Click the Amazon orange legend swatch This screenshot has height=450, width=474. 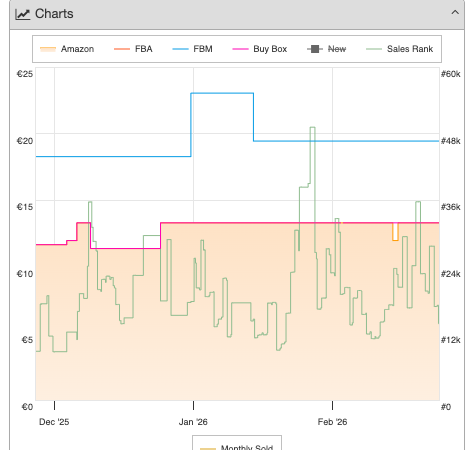click(48, 49)
